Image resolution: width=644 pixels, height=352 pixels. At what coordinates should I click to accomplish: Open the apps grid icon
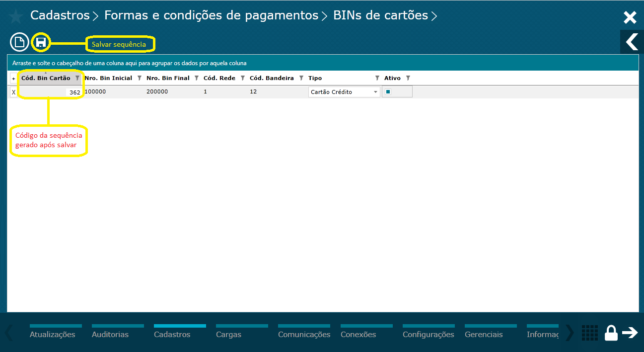click(x=589, y=333)
